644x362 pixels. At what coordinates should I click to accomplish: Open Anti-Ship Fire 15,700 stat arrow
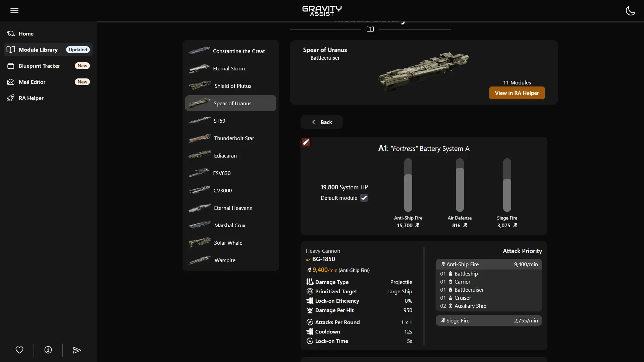click(417, 226)
